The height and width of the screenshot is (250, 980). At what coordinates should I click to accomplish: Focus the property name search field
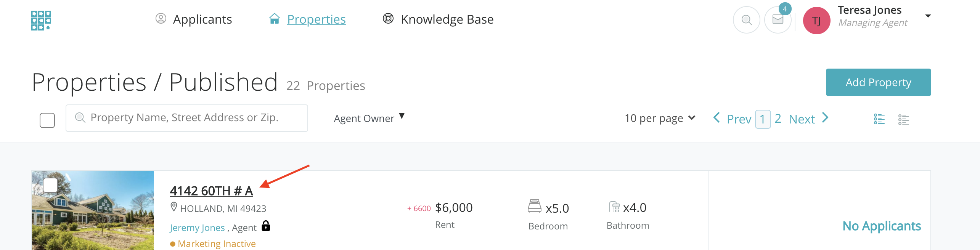point(187,118)
